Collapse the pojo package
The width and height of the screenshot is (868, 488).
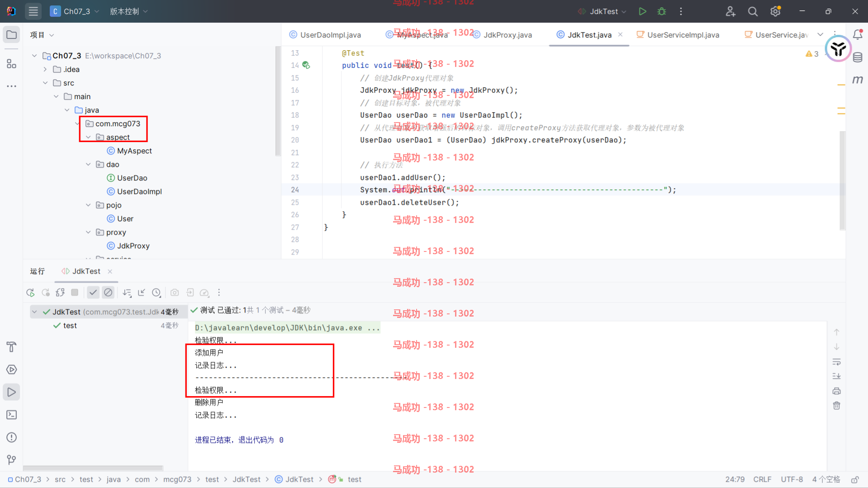click(x=88, y=205)
